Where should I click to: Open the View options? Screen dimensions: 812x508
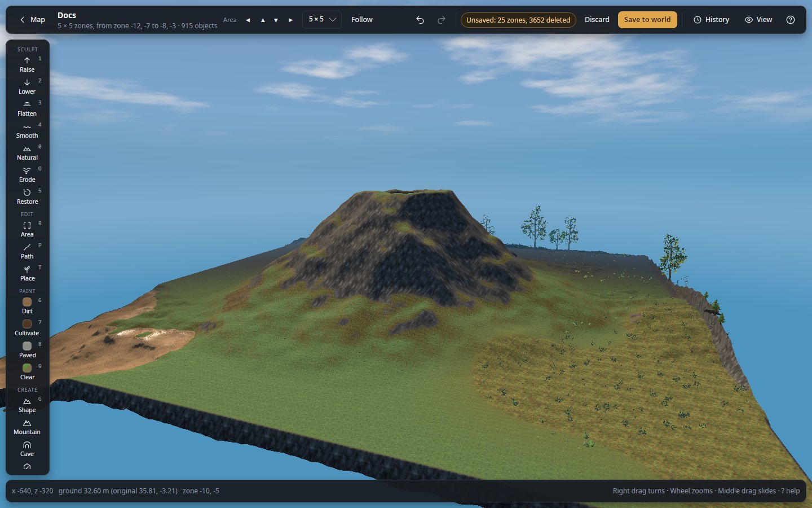click(758, 20)
